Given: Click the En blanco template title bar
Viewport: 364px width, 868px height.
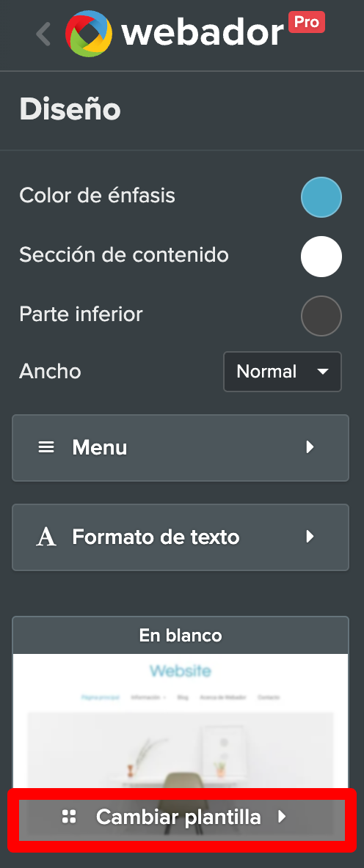Looking at the screenshot, I should coord(181,636).
